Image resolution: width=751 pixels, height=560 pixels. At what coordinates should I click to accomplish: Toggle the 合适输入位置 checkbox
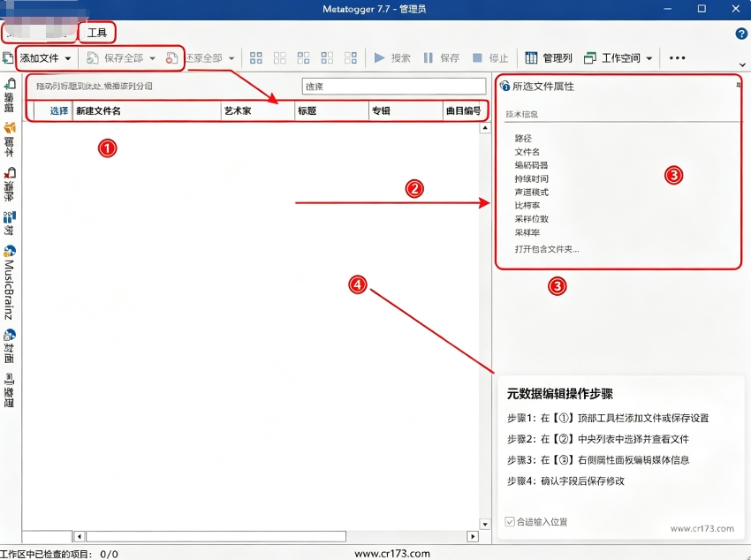(510, 522)
